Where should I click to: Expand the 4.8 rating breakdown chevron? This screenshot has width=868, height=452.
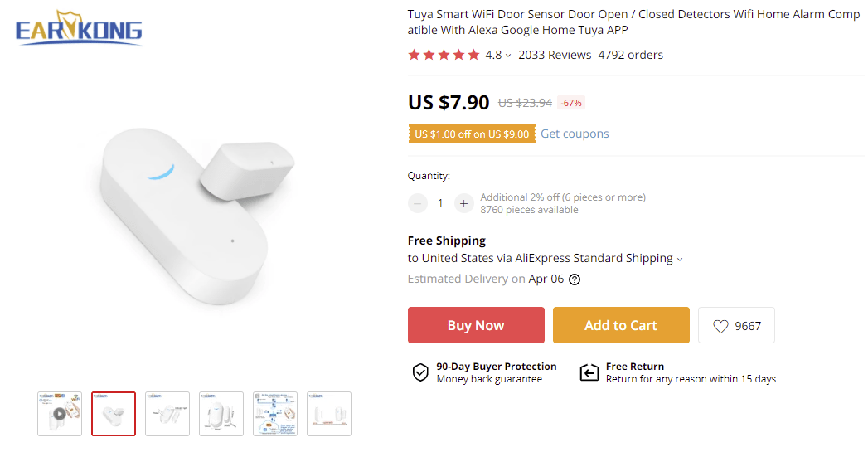coord(508,56)
